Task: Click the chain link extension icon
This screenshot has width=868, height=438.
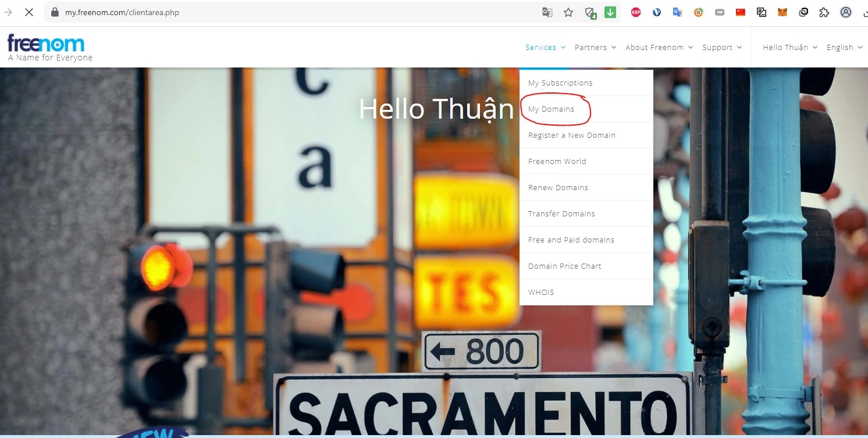Action: coord(803,12)
